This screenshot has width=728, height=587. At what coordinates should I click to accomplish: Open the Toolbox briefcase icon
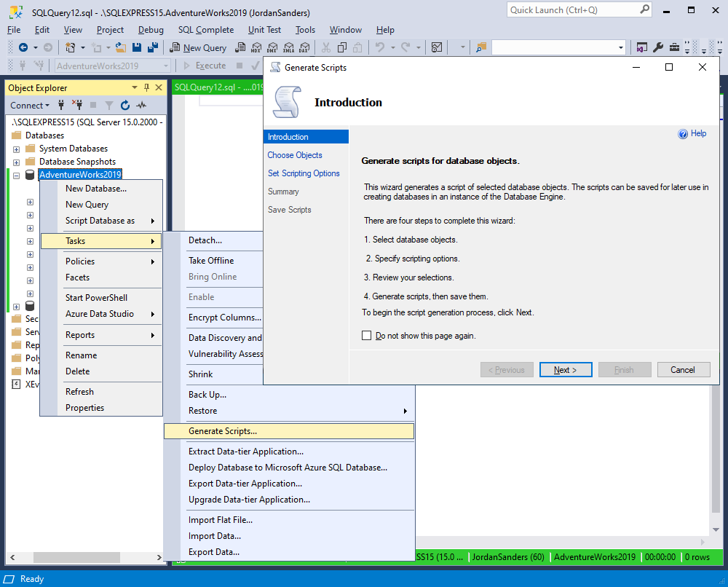click(x=674, y=47)
